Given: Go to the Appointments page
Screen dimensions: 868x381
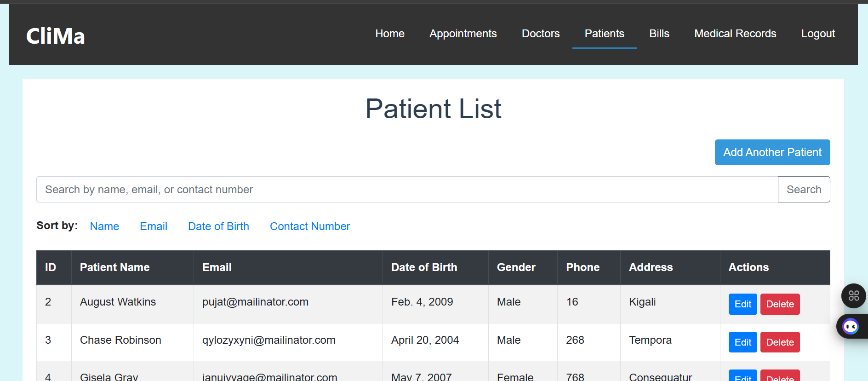Looking at the screenshot, I should [x=463, y=34].
